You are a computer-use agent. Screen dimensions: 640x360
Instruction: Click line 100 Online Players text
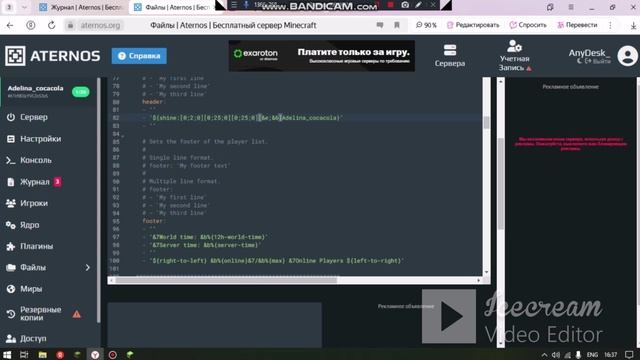pyautogui.click(x=277, y=260)
